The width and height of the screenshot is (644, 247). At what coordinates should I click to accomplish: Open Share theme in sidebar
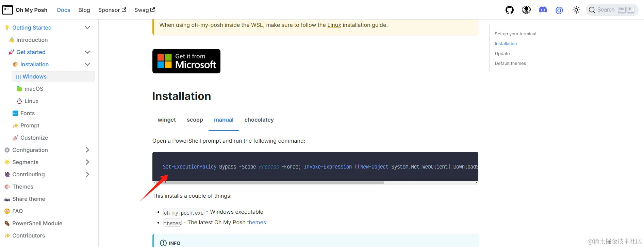29,199
